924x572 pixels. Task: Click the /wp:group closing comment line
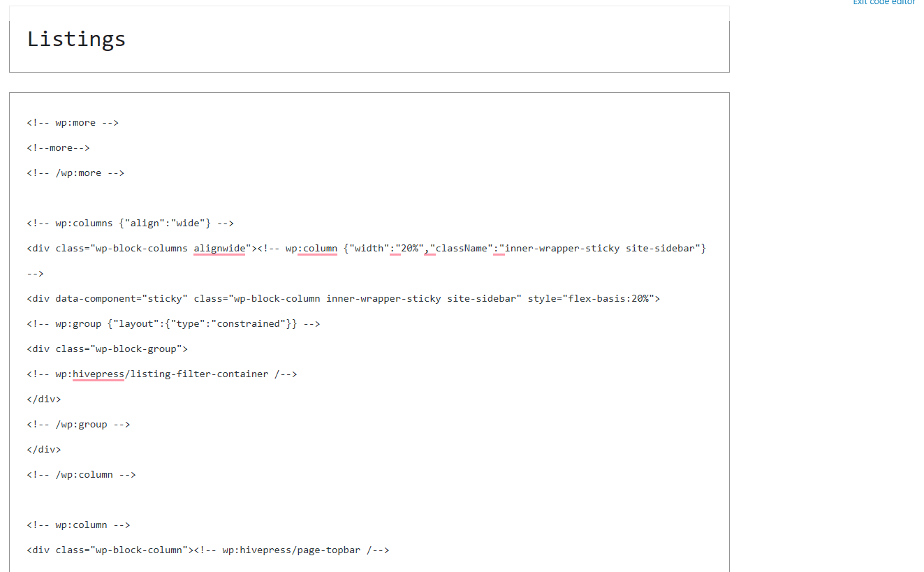tap(78, 425)
